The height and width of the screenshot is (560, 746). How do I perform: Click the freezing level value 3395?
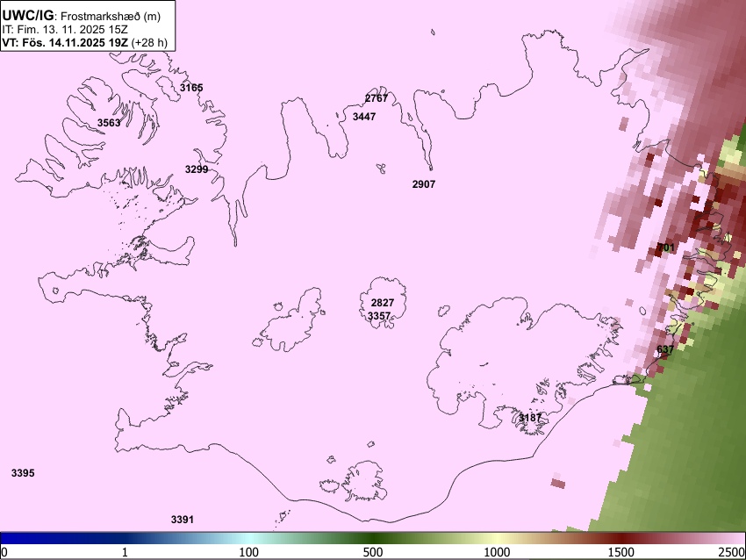(x=23, y=473)
